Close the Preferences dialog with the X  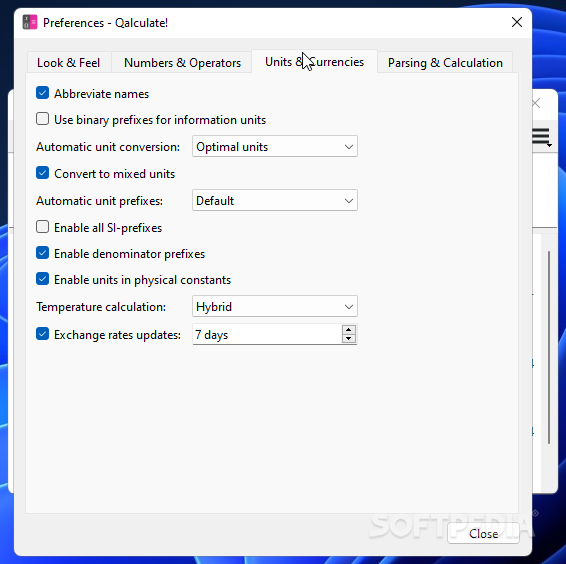(517, 22)
